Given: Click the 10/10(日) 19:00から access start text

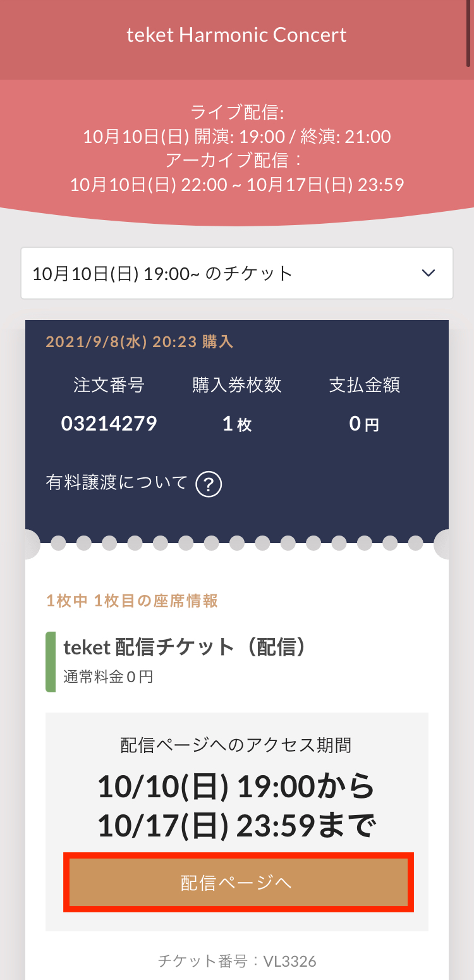Looking at the screenshot, I should (236, 787).
